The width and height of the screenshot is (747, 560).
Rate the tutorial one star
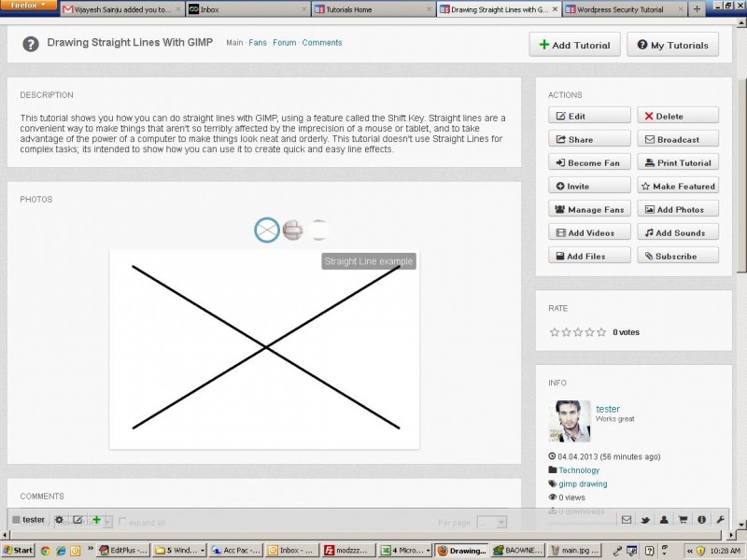tap(555, 332)
